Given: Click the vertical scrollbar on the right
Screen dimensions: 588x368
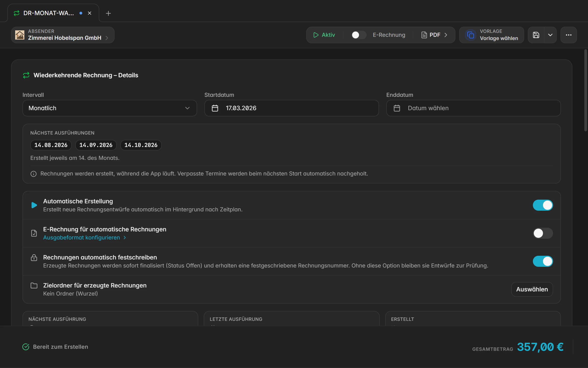Looking at the screenshot, I should click(x=585, y=90).
